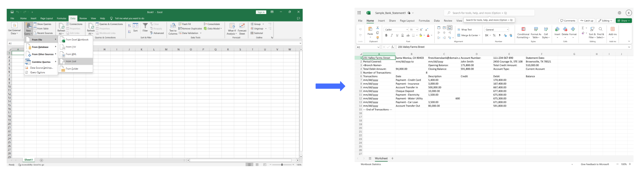Image resolution: width=644 pixels, height=180 pixels.
Task: Choose From CSV in the submenu
Action: (76, 47)
